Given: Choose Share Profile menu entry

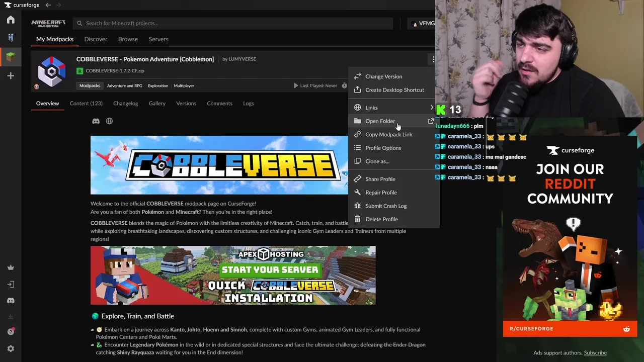Looking at the screenshot, I should 393,179.
